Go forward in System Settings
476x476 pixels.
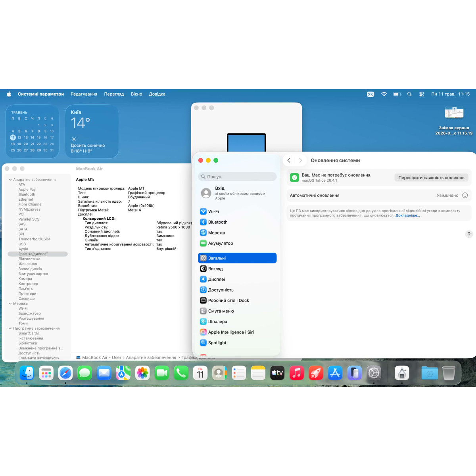click(x=300, y=160)
